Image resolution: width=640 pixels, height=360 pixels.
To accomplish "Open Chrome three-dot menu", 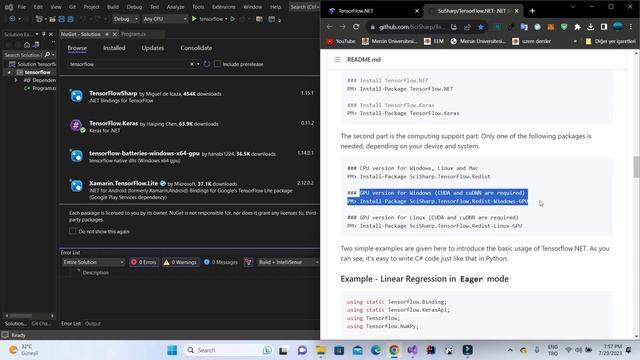I will pyautogui.click(x=631, y=27).
